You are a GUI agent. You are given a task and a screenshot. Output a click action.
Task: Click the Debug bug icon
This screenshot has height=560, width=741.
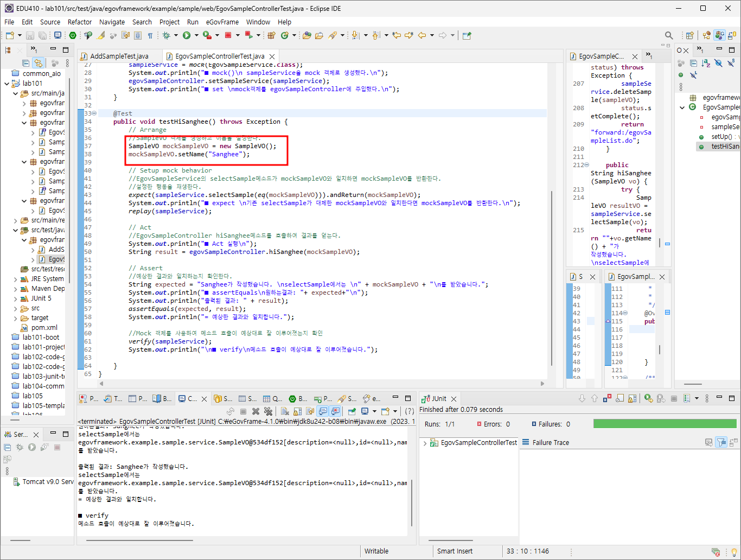166,35
